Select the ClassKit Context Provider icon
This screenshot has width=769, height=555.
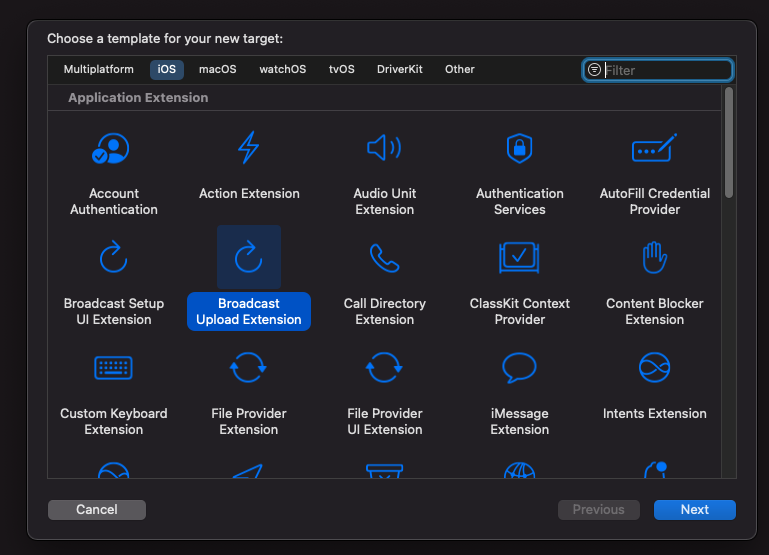coord(519,257)
